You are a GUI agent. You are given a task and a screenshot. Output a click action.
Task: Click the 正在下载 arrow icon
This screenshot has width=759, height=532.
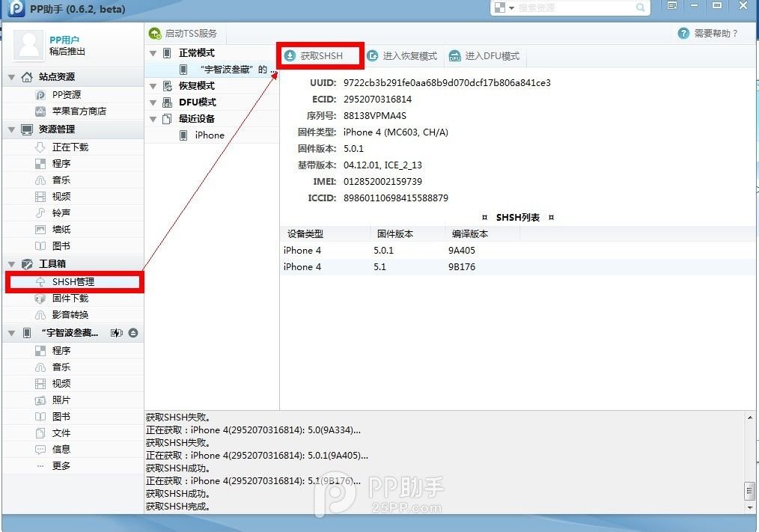coord(40,147)
